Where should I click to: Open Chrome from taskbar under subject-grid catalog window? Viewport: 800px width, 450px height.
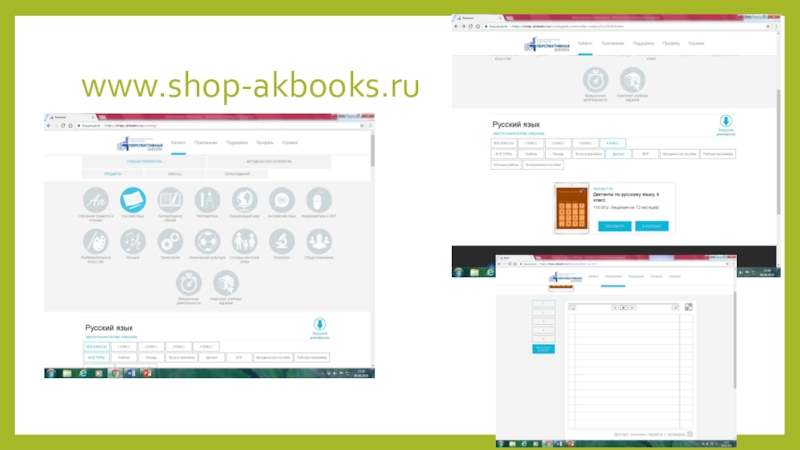pyautogui.click(x=115, y=373)
